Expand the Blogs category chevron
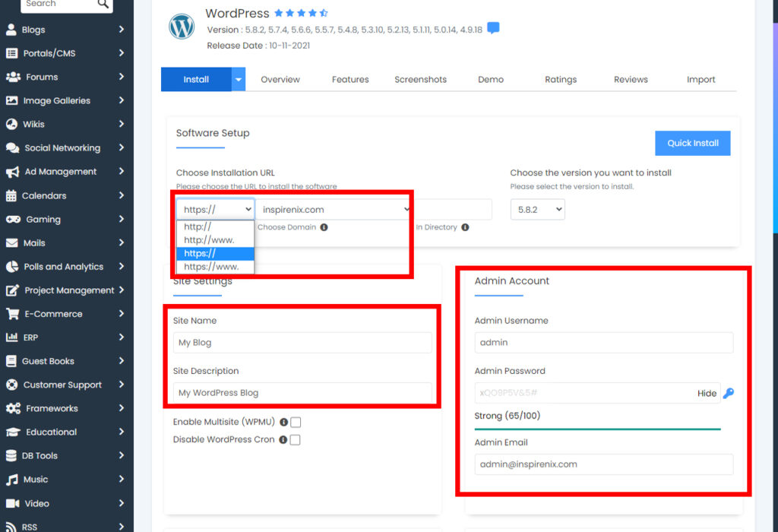The image size is (778, 532). click(x=122, y=30)
